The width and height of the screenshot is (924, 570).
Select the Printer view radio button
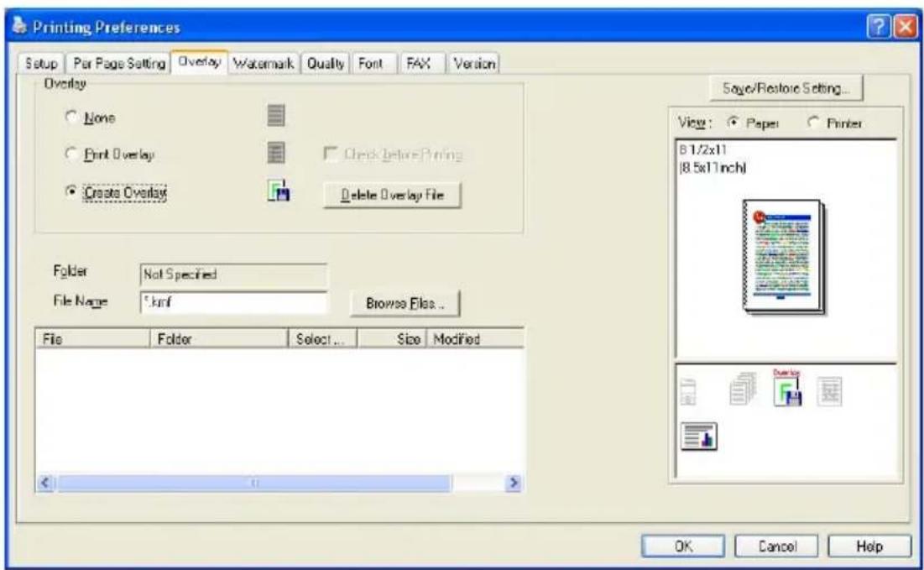tap(813, 123)
